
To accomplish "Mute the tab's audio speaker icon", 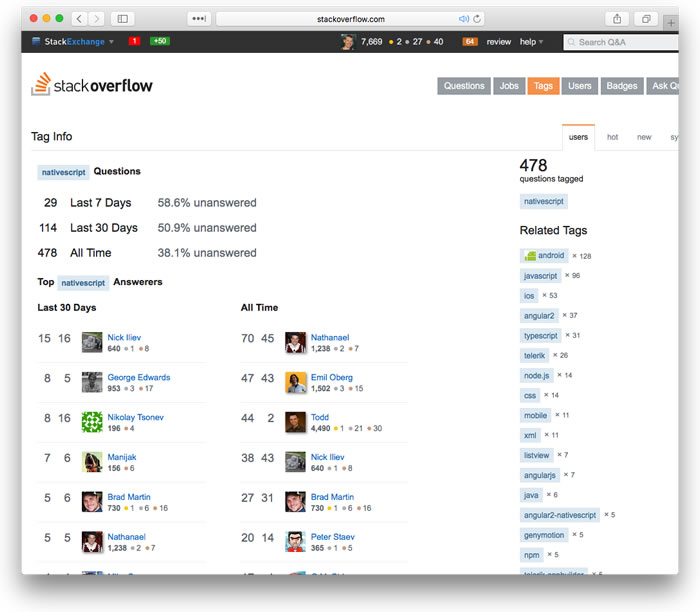I will pyautogui.click(x=463, y=19).
